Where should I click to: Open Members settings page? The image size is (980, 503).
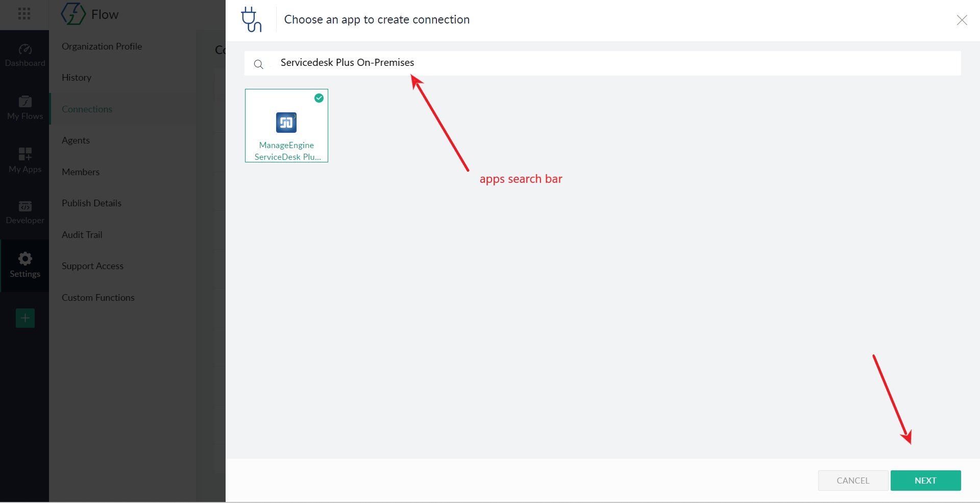click(x=81, y=172)
